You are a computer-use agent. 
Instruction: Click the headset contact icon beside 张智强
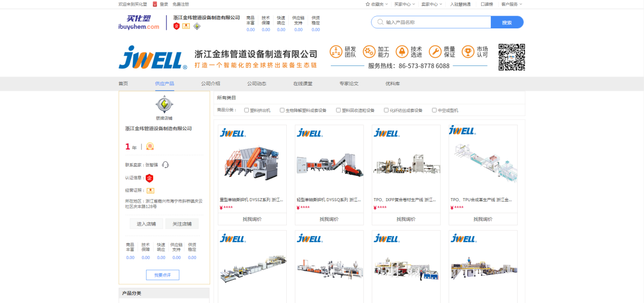click(x=165, y=165)
